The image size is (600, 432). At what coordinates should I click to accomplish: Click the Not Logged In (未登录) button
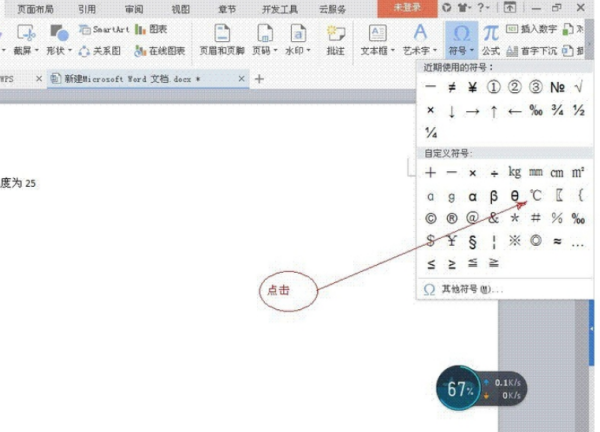pos(407,8)
